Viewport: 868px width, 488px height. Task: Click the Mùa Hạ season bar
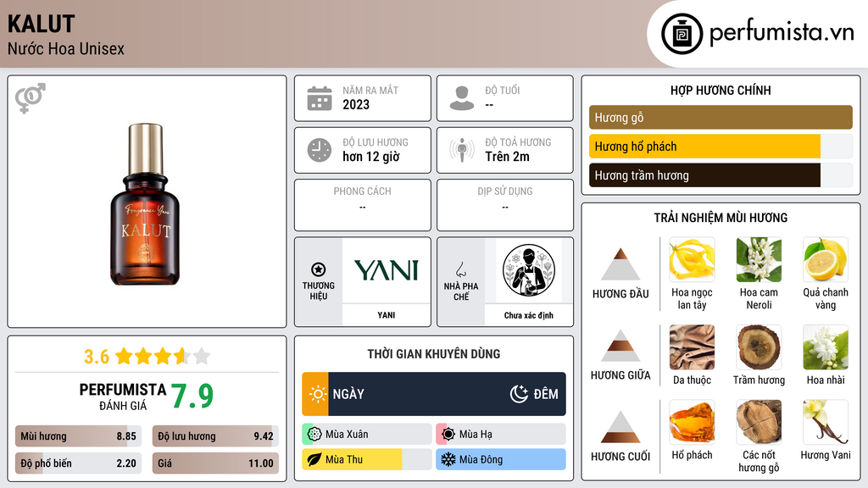click(x=501, y=435)
